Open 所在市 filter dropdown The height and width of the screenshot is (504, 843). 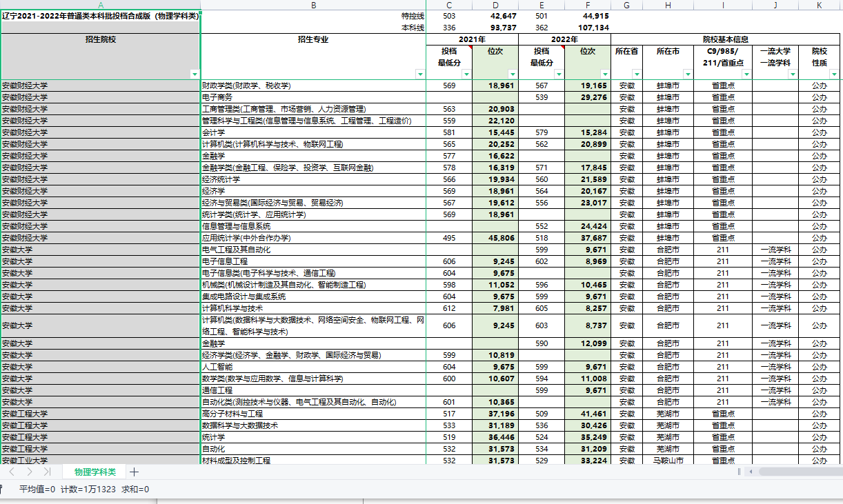(687, 74)
